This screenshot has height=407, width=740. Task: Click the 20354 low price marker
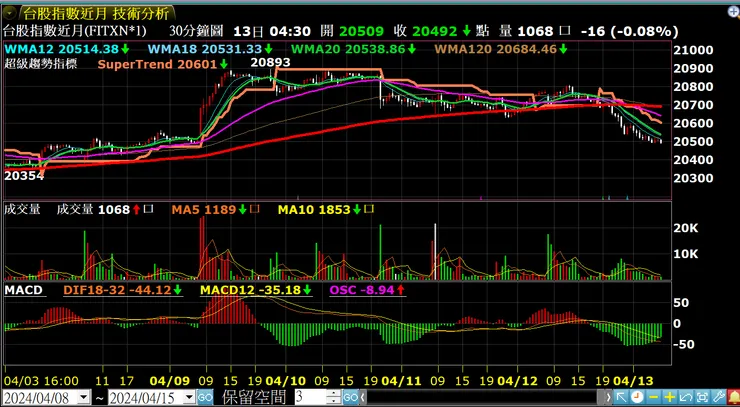tap(24, 176)
